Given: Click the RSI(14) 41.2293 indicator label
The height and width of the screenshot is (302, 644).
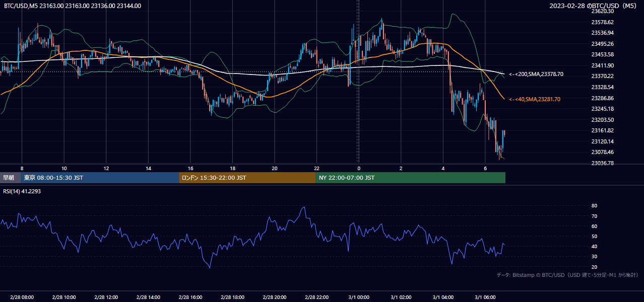Looking at the screenshot, I should point(22,191).
